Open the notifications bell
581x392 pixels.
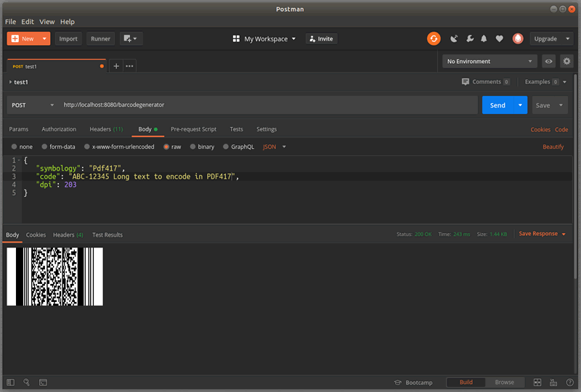(484, 38)
